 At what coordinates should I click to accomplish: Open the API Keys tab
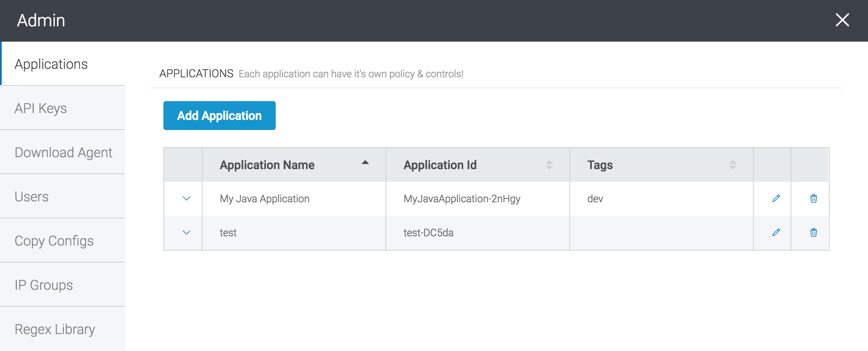tap(41, 108)
